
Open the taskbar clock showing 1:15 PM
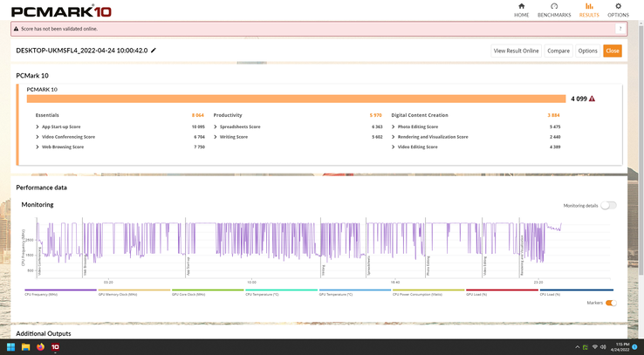[x=622, y=347]
